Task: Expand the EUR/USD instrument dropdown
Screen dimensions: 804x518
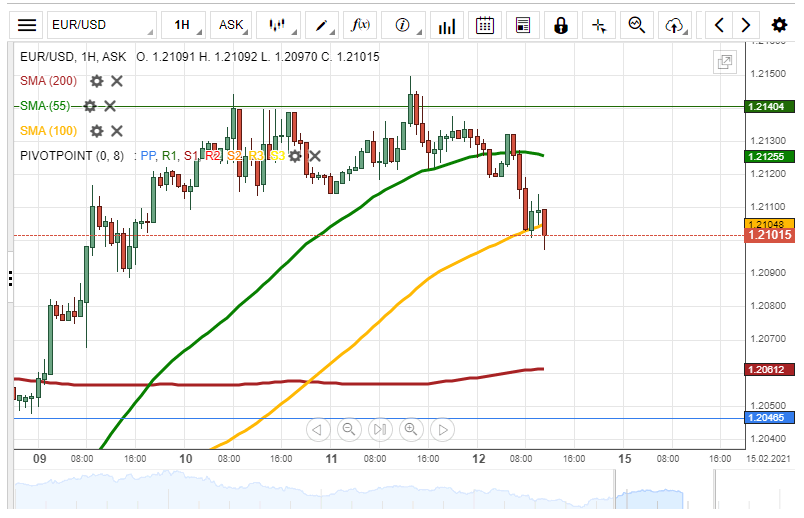Action: (100, 25)
